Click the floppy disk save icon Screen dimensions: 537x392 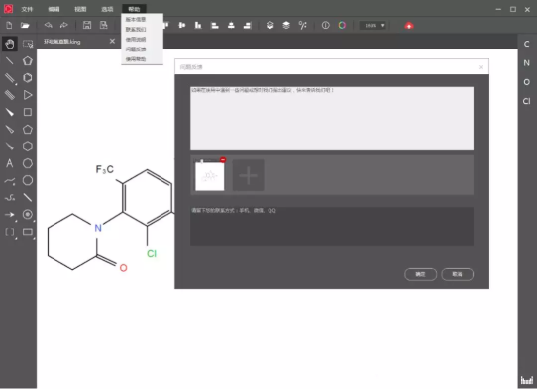click(87, 25)
